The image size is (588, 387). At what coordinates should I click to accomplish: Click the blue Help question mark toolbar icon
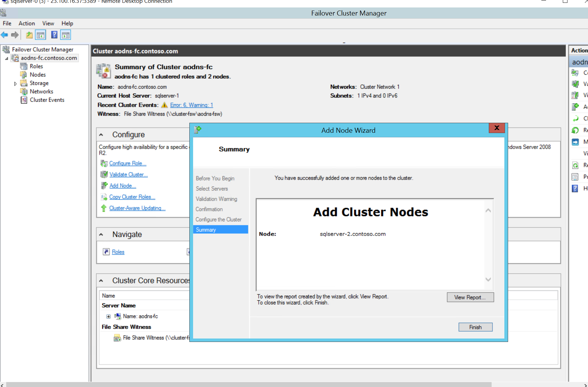click(x=54, y=35)
